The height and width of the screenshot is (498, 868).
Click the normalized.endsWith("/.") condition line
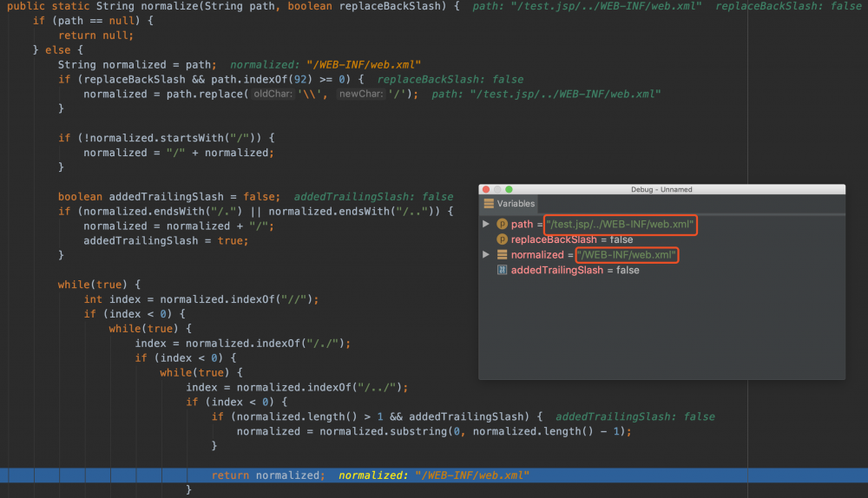[256, 212]
